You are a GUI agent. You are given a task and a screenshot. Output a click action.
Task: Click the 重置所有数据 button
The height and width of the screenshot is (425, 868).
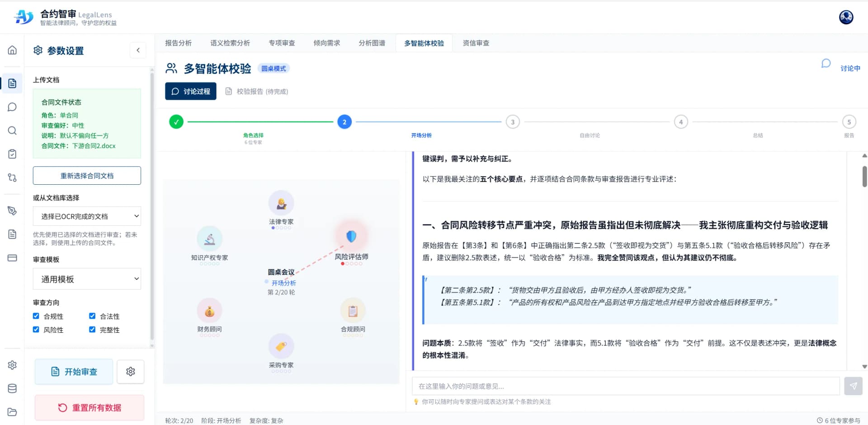90,408
